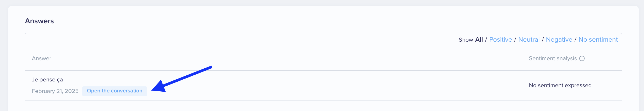644x111 pixels.
Task: Click the February 21, 2025 date
Action: click(55, 91)
